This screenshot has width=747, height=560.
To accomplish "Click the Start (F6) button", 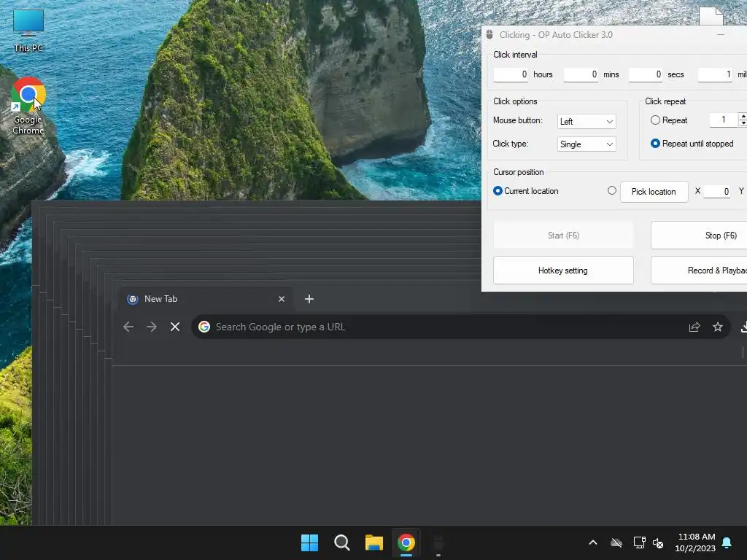I will (x=563, y=236).
